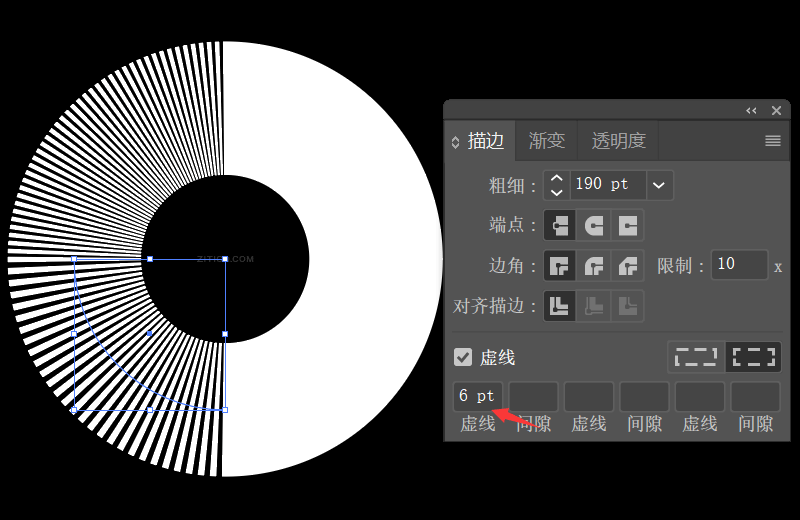The width and height of the screenshot is (800, 520).
Task: Cycle panel display via 描边 tab arrows
Action: [456, 142]
